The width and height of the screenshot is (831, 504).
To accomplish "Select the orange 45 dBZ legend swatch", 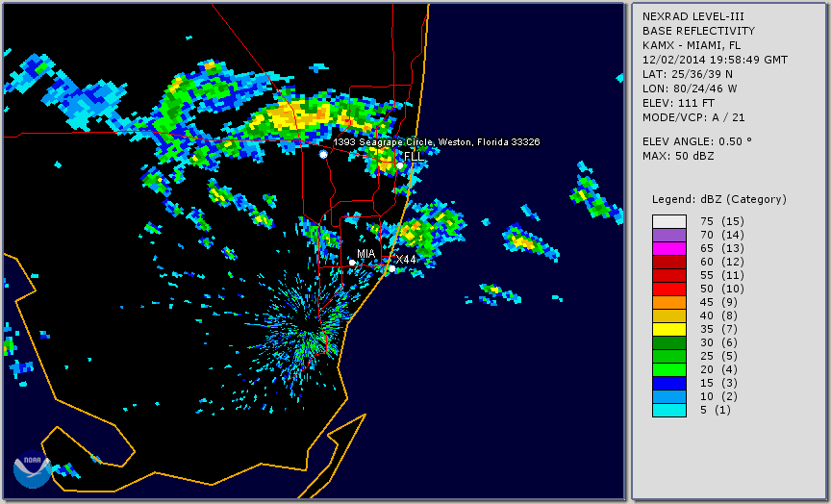I will 668,302.
